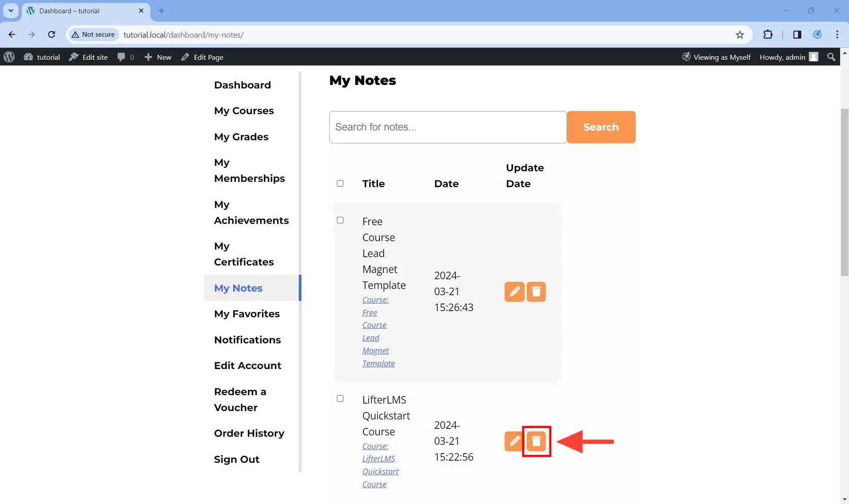Open the tutorial site menu in admin bar
The width and height of the screenshot is (849, 504).
(42, 57)
